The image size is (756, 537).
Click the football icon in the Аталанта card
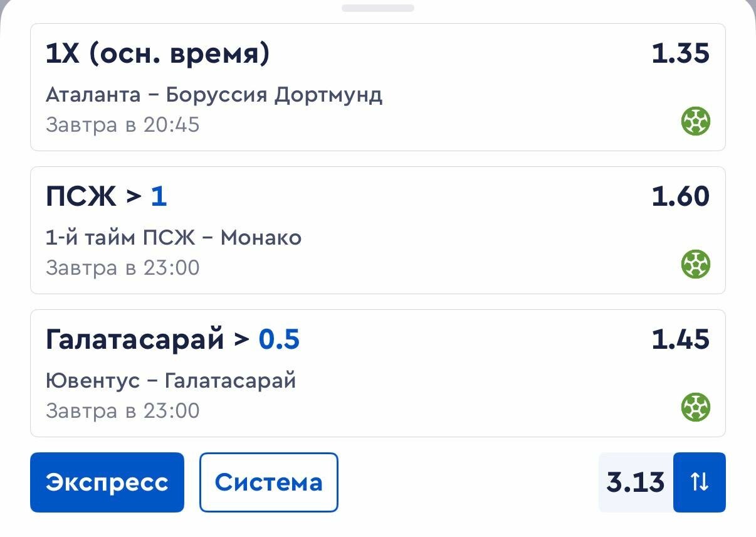click(695, 121)
